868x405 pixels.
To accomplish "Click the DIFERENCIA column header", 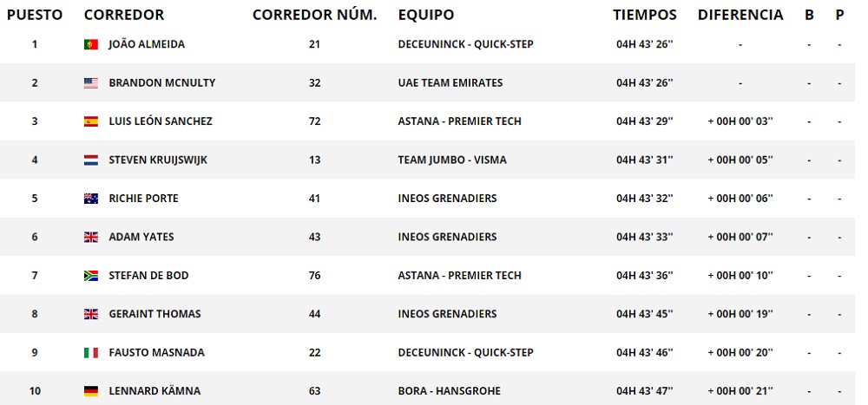I will (x=740, y=15).
